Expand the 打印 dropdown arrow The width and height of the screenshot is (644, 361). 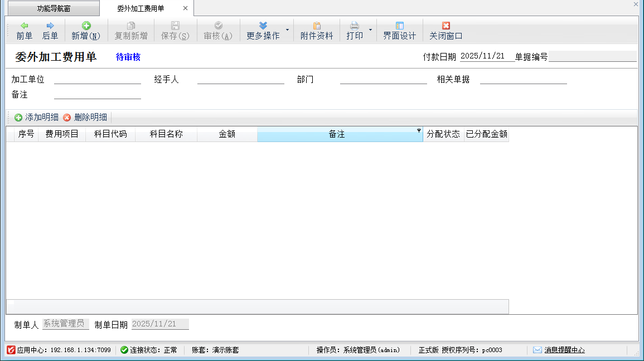point(370,30)
